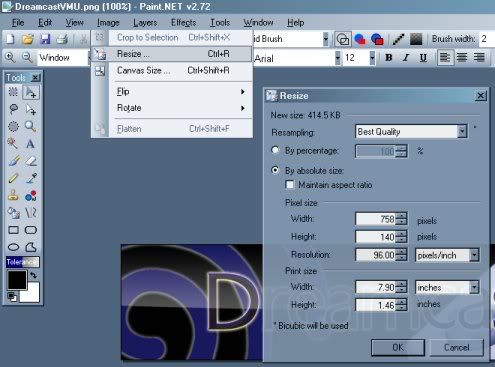Select the Paint Bucket tool

[13, 213]
